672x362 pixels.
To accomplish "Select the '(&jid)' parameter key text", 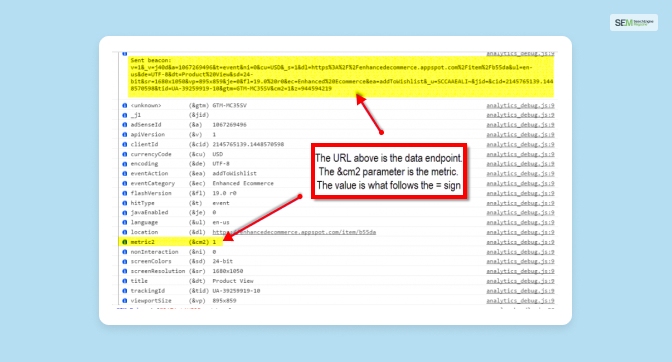I will (x=199, y=115).
